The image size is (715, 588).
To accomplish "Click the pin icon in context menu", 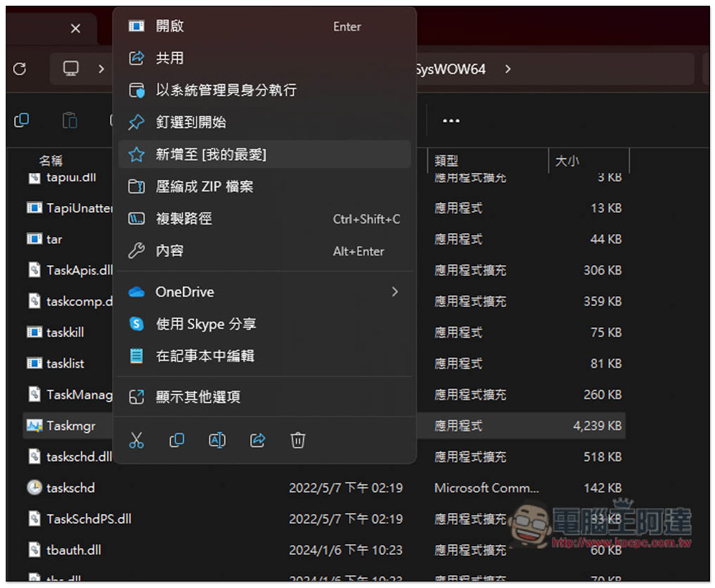I will (137, 122).
